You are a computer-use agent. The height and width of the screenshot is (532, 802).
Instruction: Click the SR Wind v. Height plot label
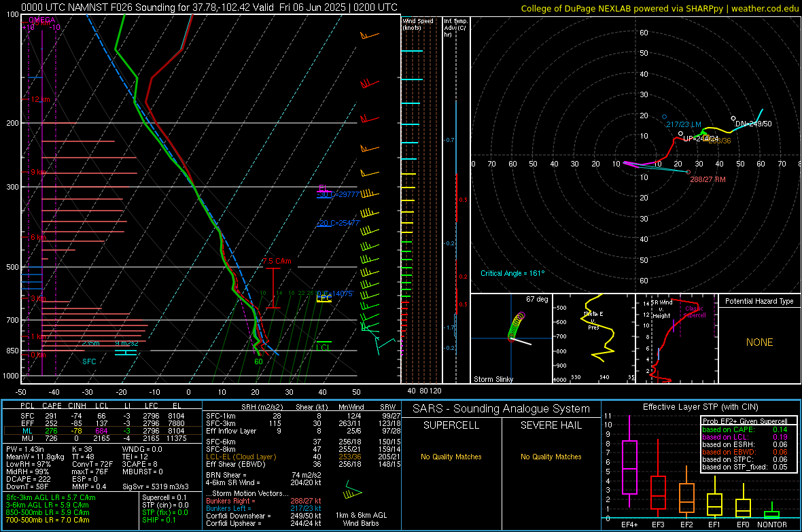(661, 309)
